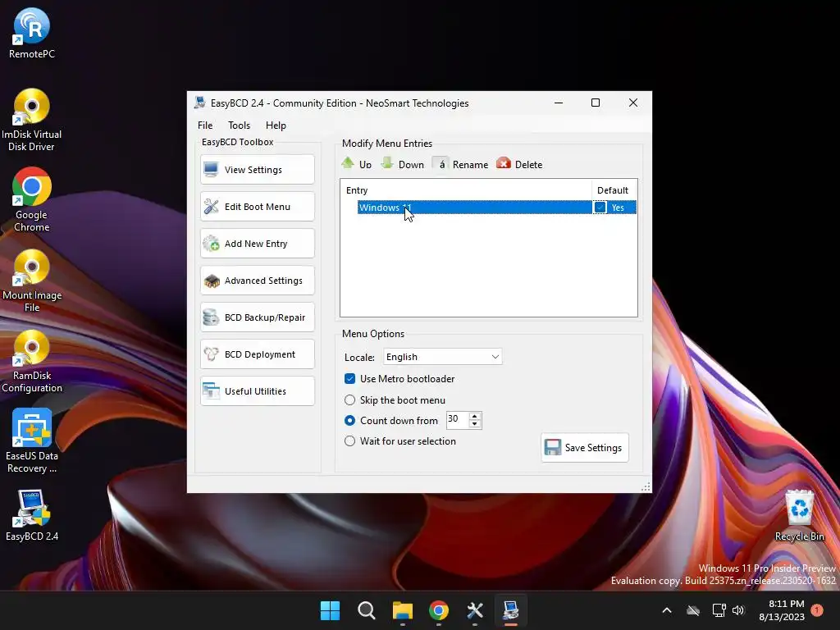
Task: Open Mount Image File shortcut
Action: click(32, 281)
